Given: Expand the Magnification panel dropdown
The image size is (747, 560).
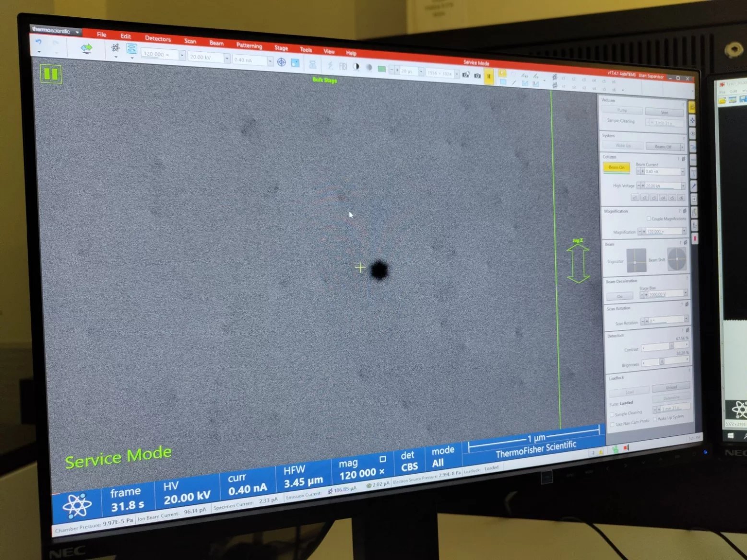Looking at the screenshot, I should pyautogui.click(x=684, y=232).
